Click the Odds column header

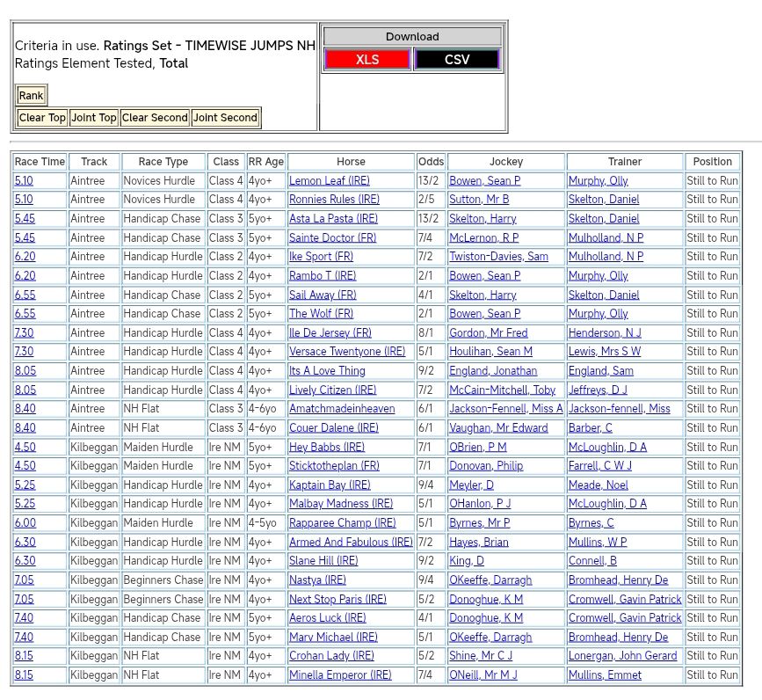(431, 162)
